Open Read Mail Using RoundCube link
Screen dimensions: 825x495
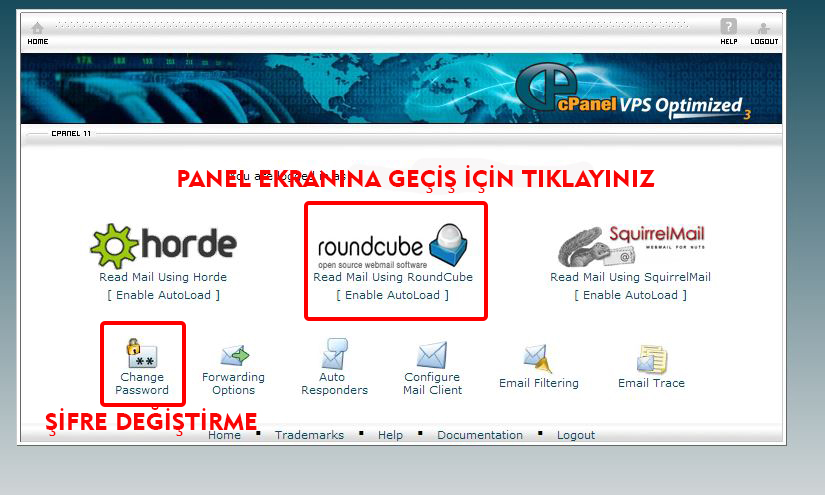click(393, 277)
